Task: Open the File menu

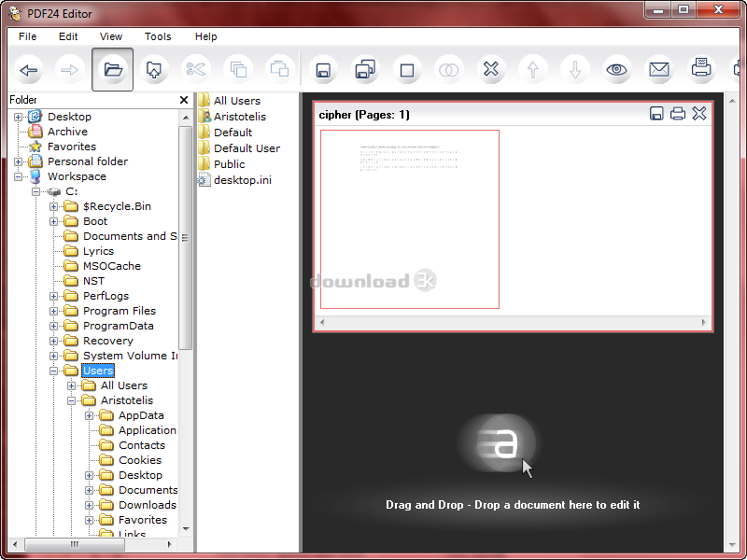Action: coord(27,36)
